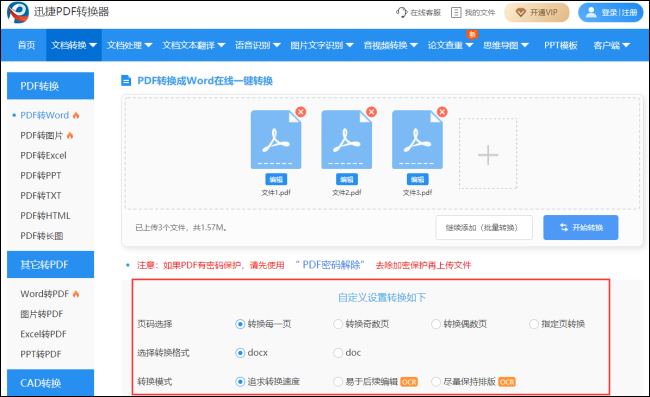Go to 首页 in navigation bar

[27, 45]
